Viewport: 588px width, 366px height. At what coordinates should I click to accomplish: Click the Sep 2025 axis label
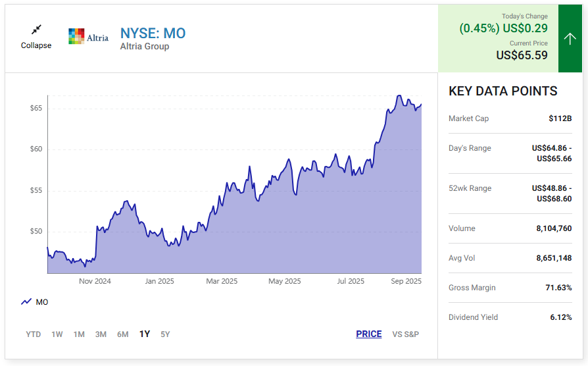[406, 281]
